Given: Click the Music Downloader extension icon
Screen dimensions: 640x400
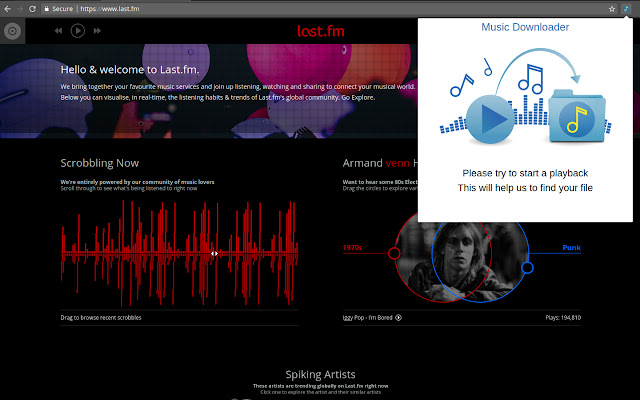Looking at the screenshot, I should click(x=626, y=9).
